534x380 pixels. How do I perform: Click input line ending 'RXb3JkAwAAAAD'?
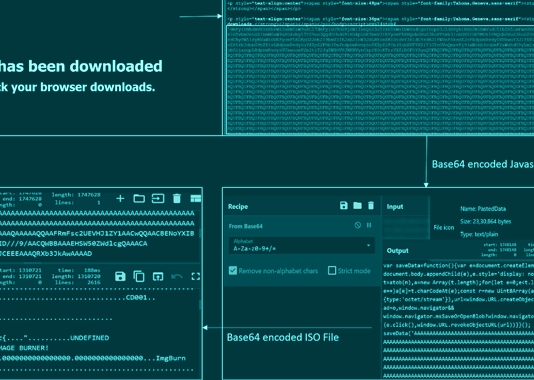tap(46, 254)
